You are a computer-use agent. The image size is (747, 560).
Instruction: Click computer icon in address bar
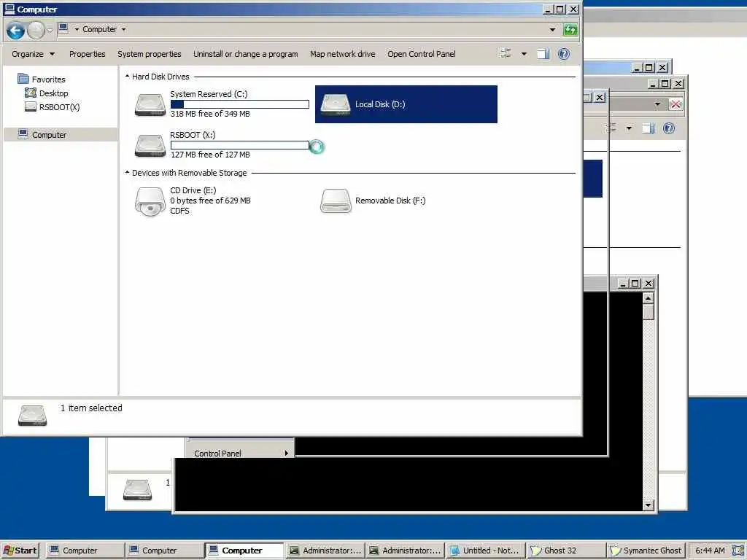coord(63,29)
